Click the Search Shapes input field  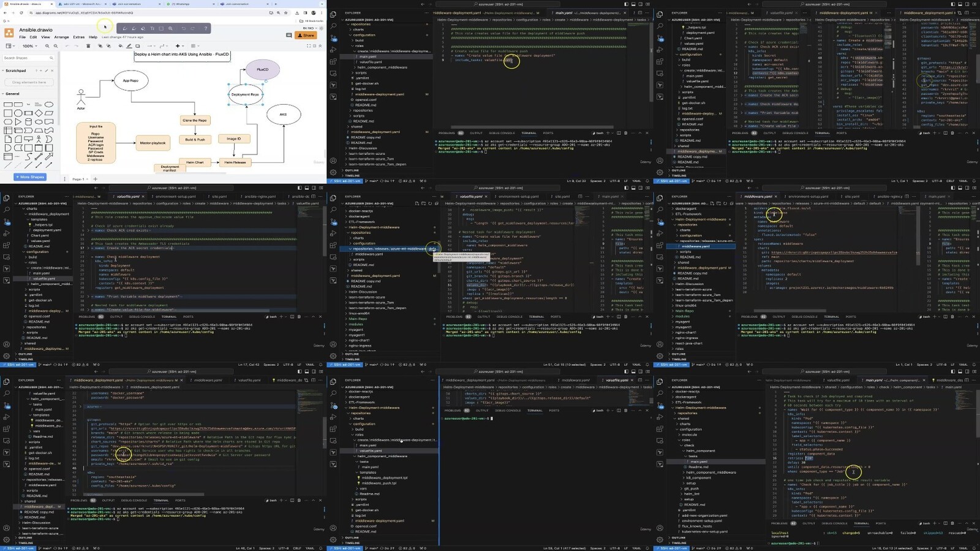coord(26,58)
